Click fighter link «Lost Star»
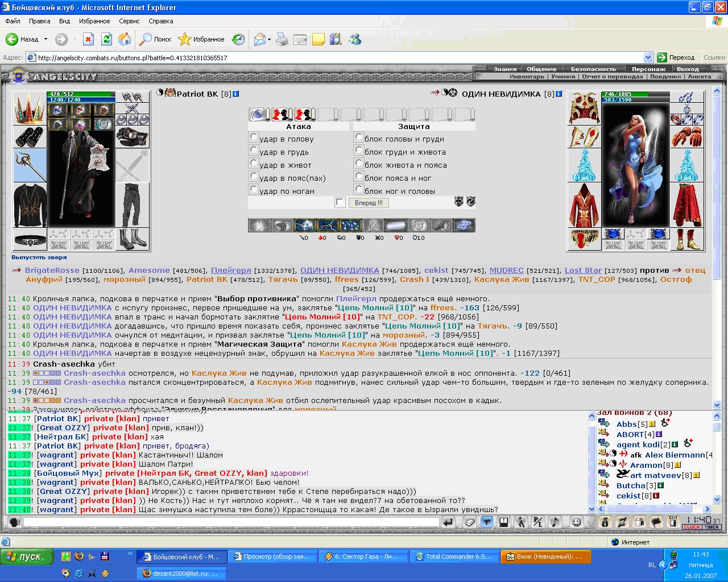This screenshot has width=728, height=582. click(583, 271)
